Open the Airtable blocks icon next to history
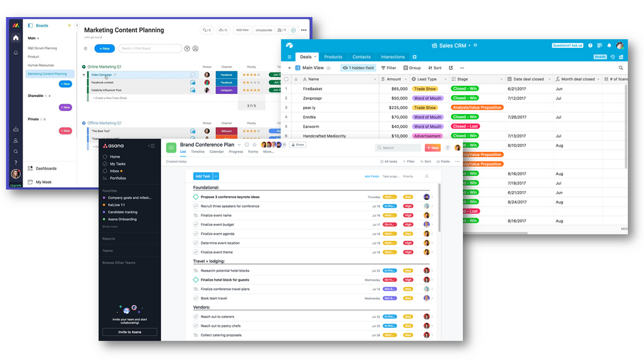 coord(621,57)
